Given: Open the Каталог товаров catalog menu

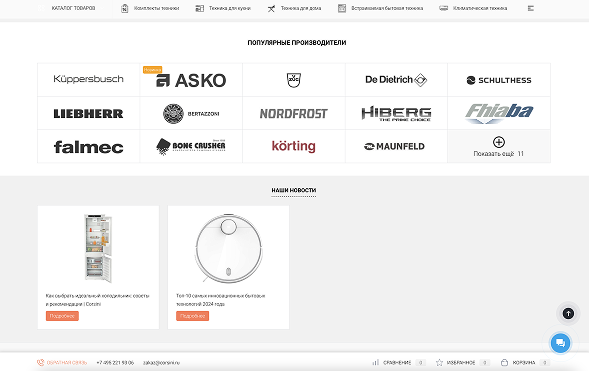Looking at the screenshot, I should [73, 8].
